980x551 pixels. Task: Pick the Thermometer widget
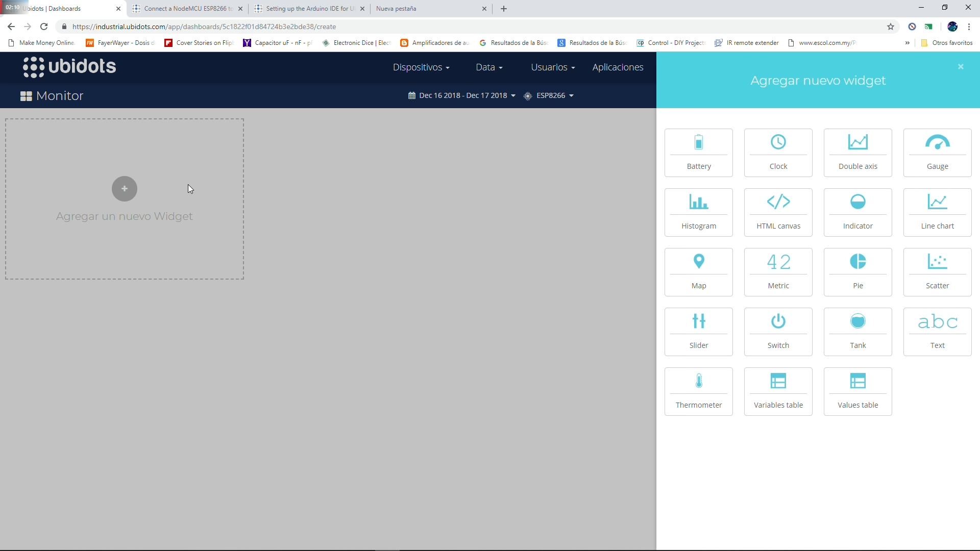click(x=698, y=391)
